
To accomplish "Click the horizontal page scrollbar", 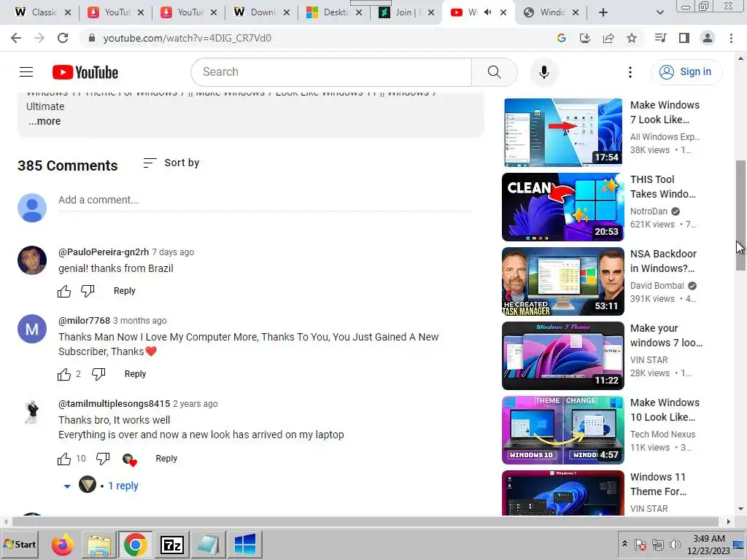I will click(365, 521).
